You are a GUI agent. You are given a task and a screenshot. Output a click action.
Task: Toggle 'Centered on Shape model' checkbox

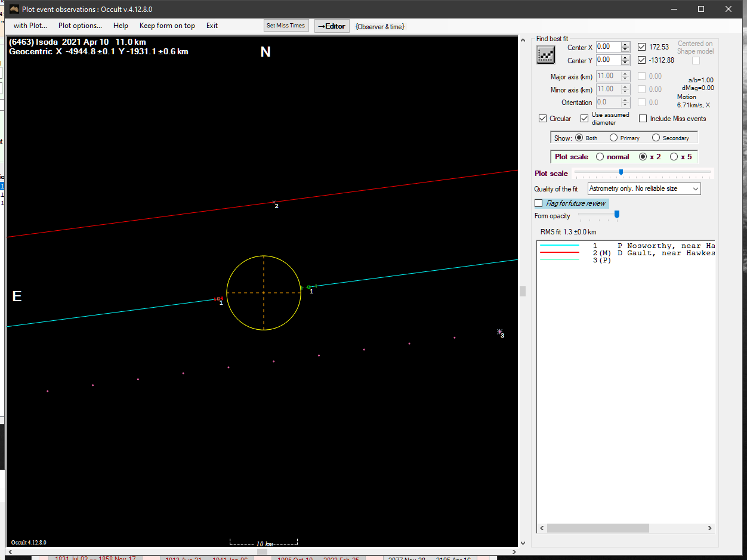[x=696, y=60]
